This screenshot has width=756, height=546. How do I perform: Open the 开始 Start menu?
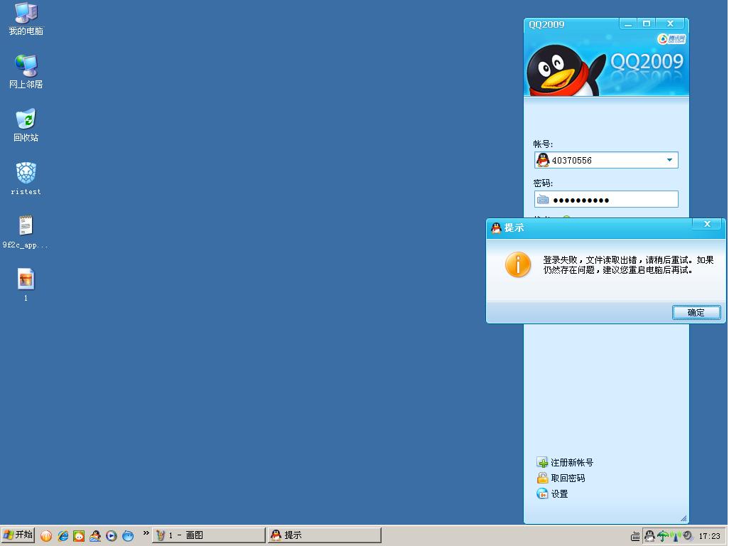point(18,535)
